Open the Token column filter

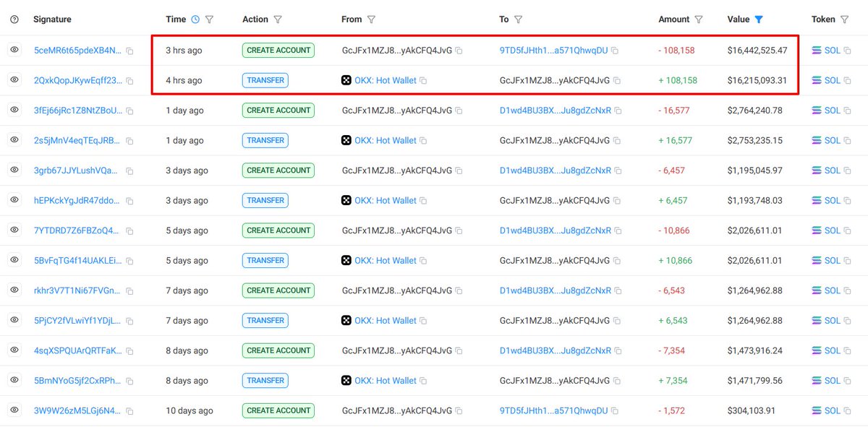844,20
